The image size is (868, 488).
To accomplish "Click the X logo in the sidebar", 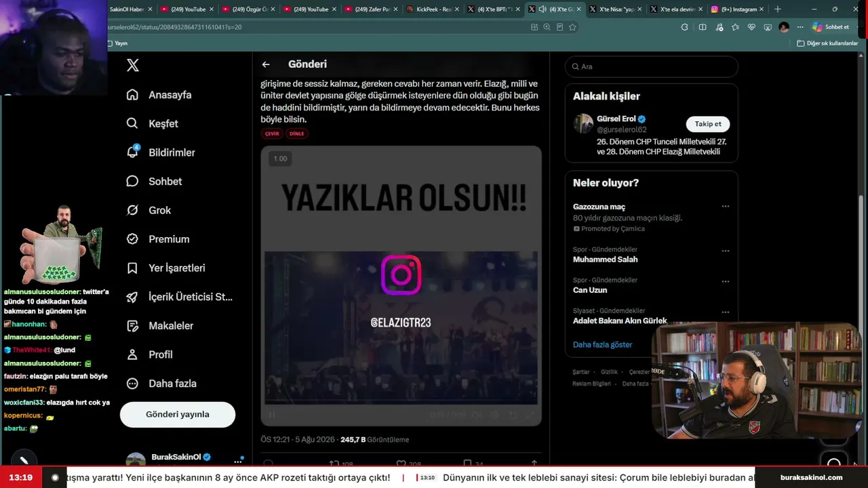I will tap(133, 65).
